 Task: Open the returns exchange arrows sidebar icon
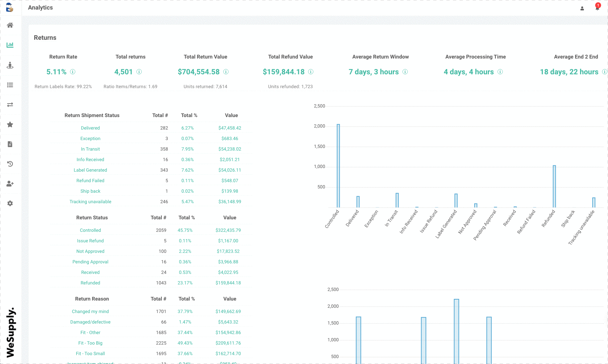(x=10, y=105)
